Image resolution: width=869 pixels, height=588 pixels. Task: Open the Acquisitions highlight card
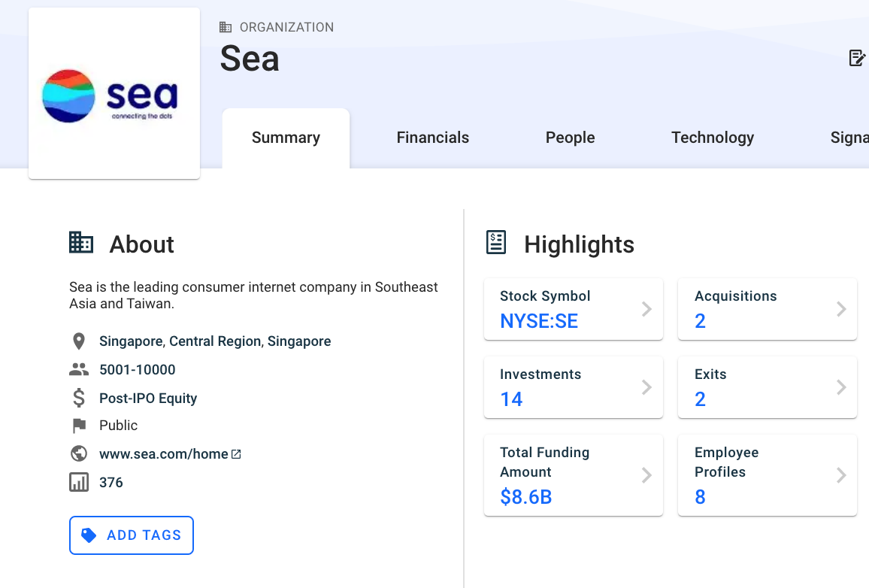pos(768,309)
